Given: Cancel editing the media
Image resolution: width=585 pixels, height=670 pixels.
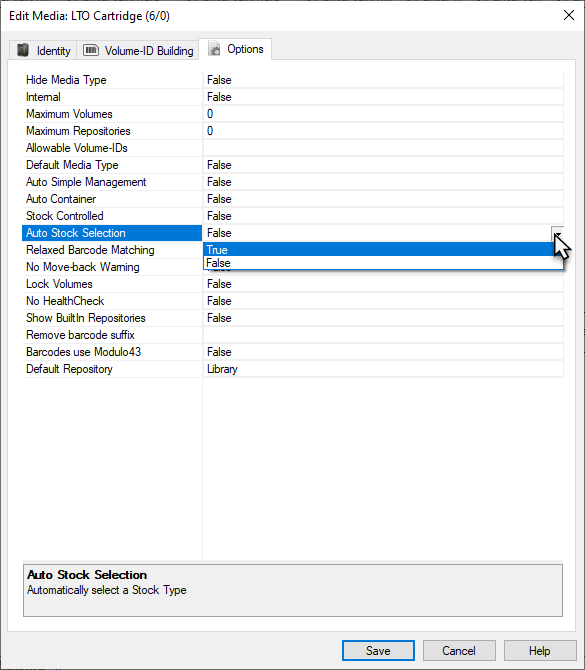Looking at the screenshot, I should pos(459,650).
